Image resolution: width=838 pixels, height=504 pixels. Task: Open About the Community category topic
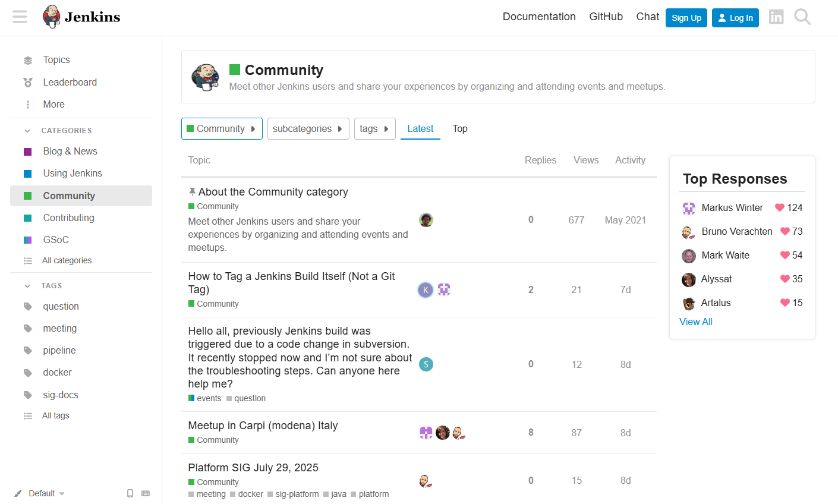click(273, 192)
